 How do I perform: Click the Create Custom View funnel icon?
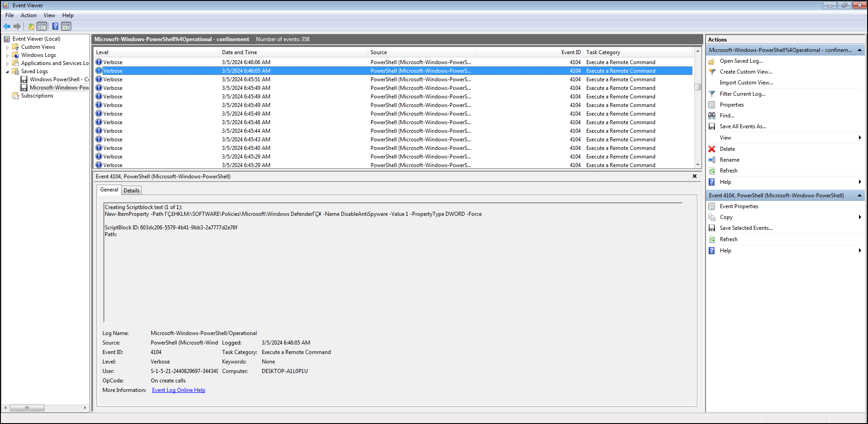[712, 72]
